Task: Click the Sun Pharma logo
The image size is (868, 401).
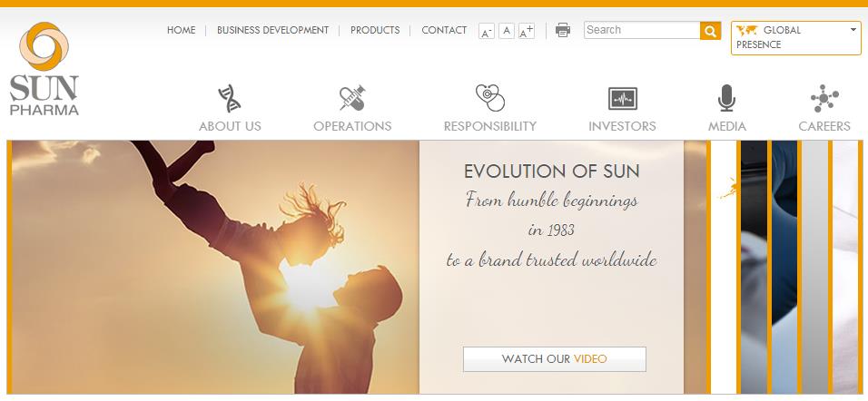Action: point(44,68)
